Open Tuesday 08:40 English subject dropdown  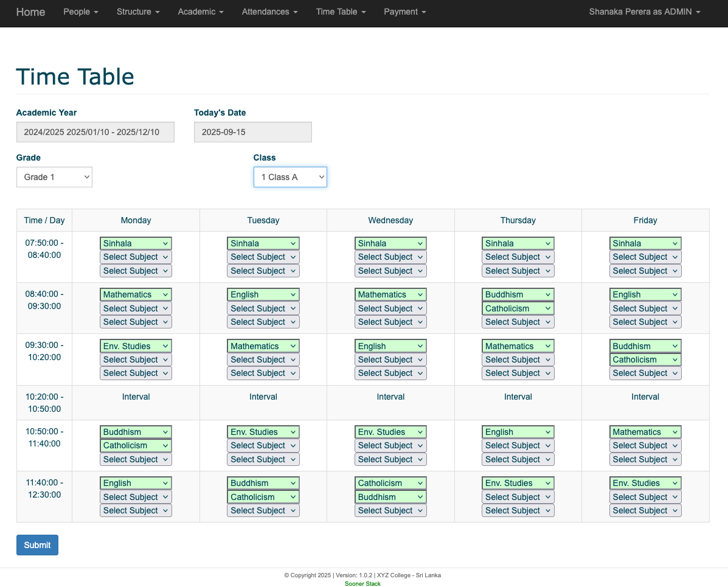[263, 294]
